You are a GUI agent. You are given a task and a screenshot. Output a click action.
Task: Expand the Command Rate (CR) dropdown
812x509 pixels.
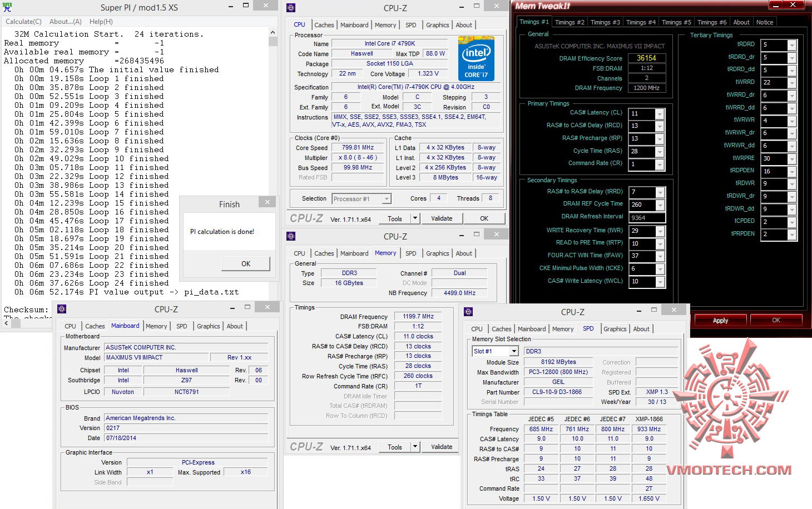[x=660, y=164]
